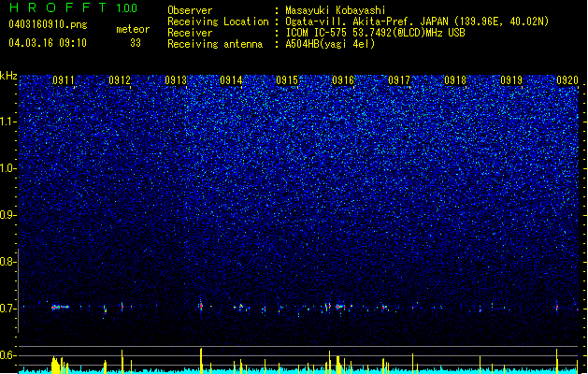Click the 0911 time marker

(64, 80)
